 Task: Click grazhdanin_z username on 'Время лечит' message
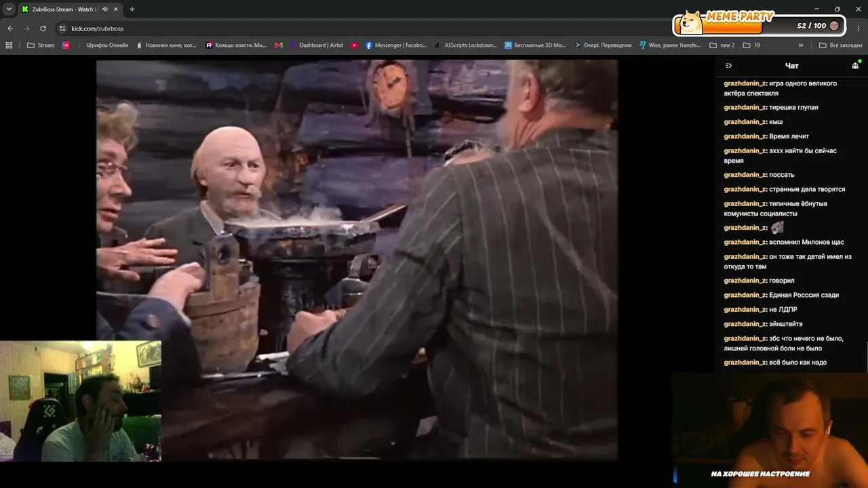point(745,136)
